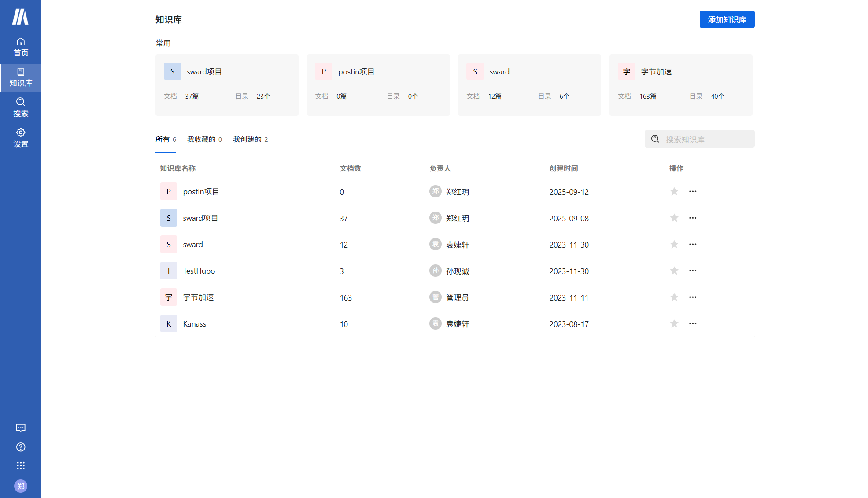Open 搜索 in the sidebar
This screenshot has height=498, width=868.
point(20,108)
